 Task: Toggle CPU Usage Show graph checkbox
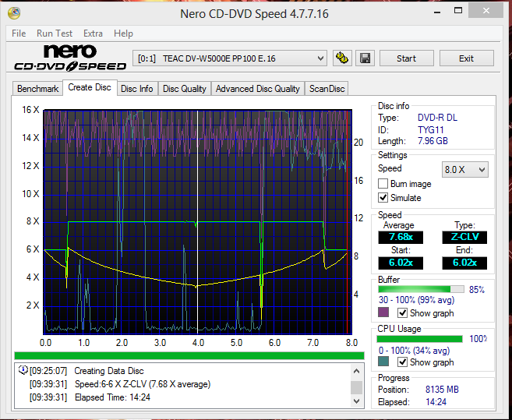tap(402, 362)
